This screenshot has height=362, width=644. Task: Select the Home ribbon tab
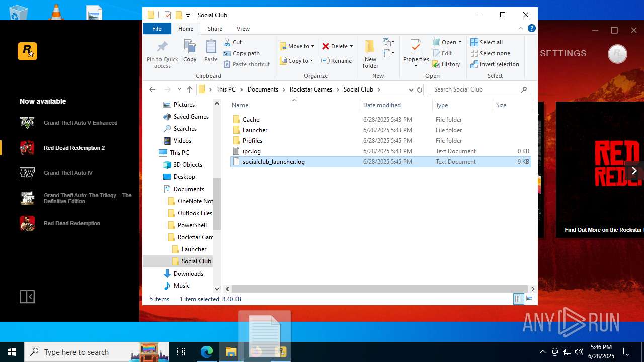pyautogui.click(x=186, y=29)
